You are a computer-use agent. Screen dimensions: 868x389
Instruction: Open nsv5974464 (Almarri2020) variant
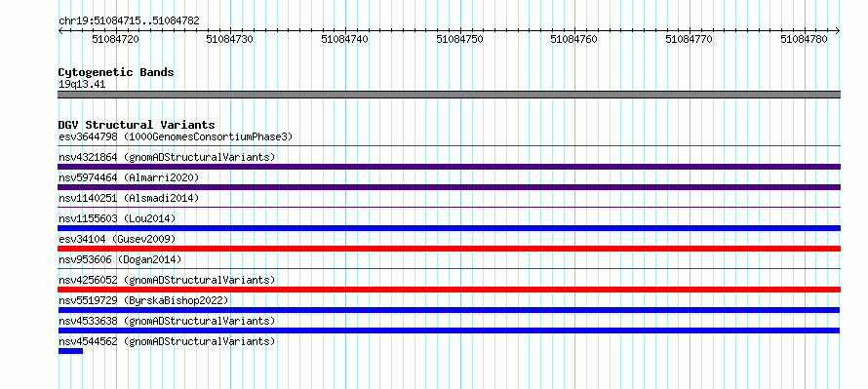click(x=129, y=177)
